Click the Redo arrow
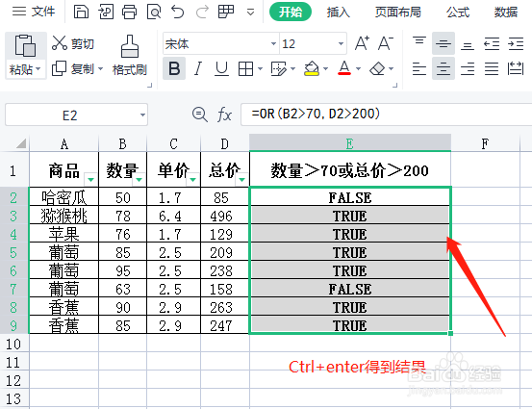 (x=202, y=12)
